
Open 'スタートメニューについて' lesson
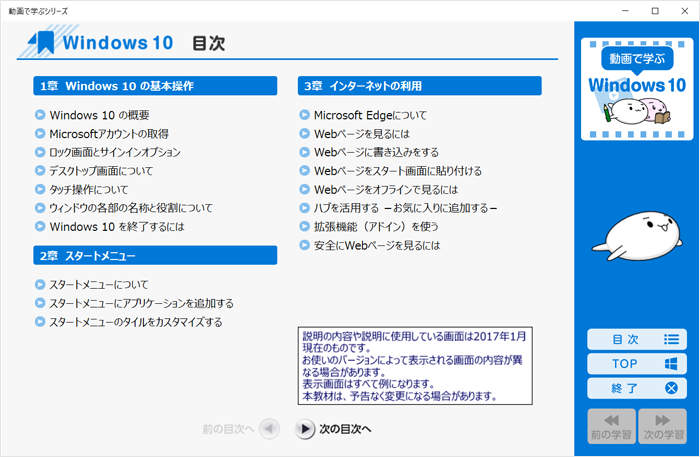99,285
